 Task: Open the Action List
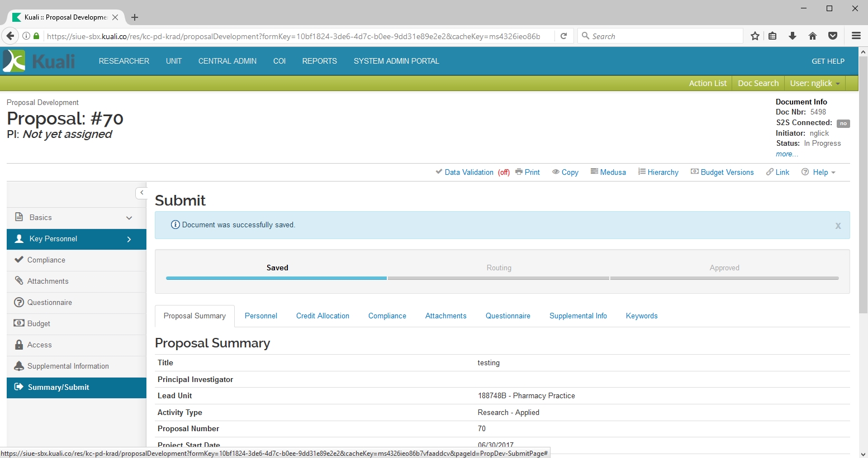[708, 83]
